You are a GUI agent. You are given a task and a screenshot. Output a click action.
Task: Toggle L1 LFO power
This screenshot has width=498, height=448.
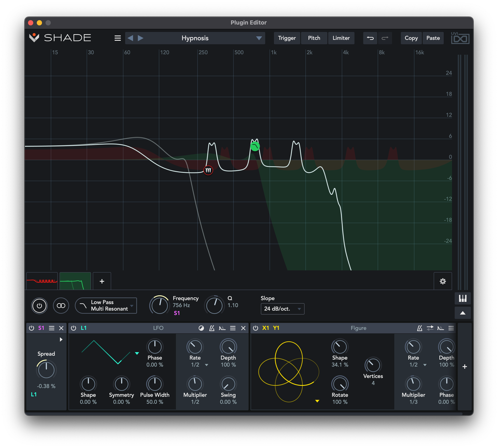tap(73, 328)
